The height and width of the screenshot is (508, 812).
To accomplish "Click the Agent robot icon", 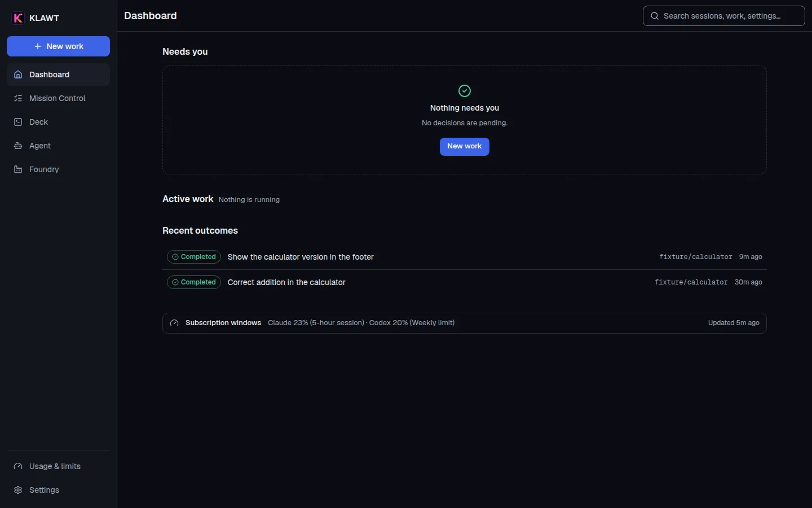I will point(18,146).
